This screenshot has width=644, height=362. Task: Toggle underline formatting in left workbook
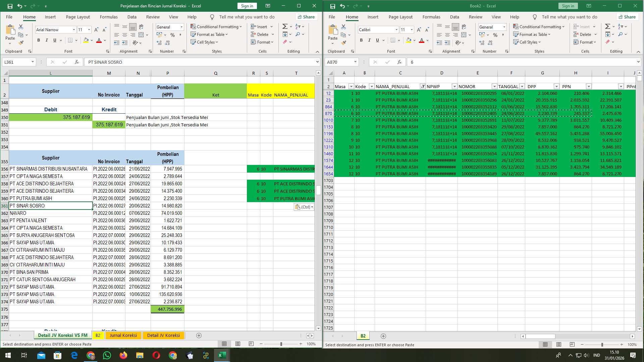tap(54, 40)
